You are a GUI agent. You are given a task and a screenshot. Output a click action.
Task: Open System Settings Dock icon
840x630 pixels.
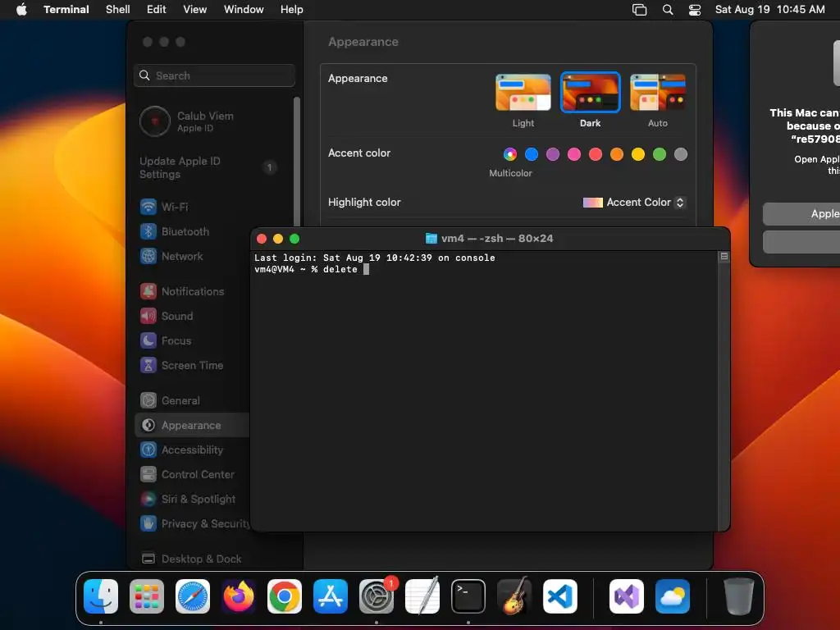point(376,596)
